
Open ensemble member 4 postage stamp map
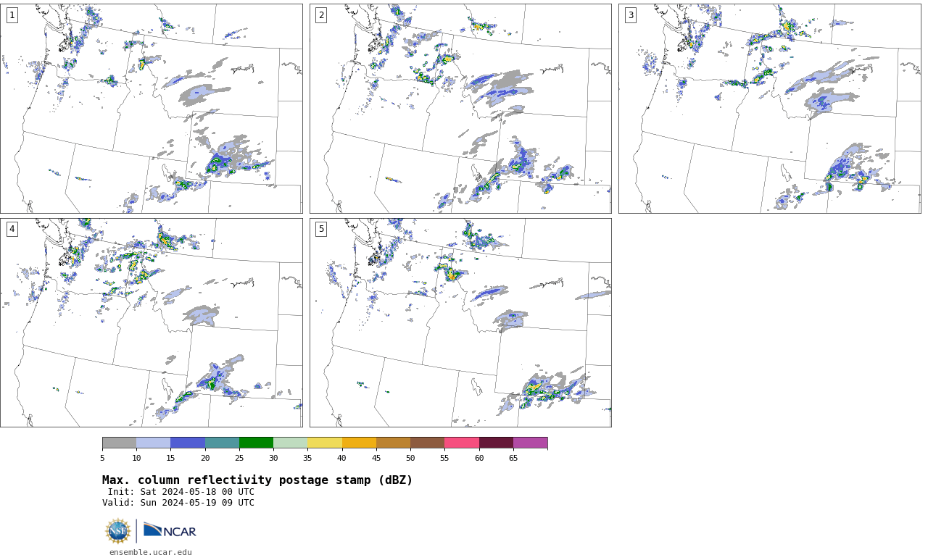click(x=152, y=323)
